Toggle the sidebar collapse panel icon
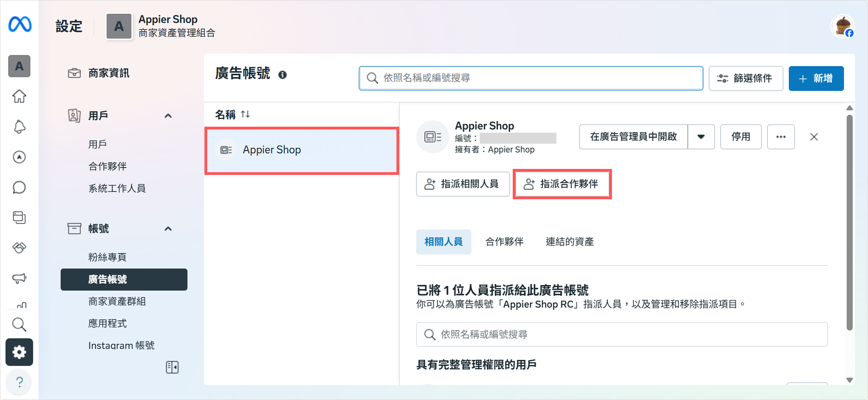 click(172, 367)
